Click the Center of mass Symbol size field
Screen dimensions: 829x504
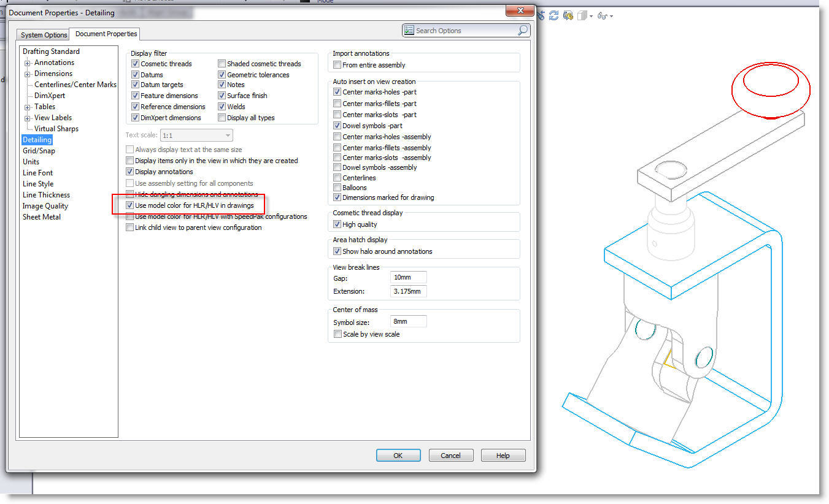408,321
